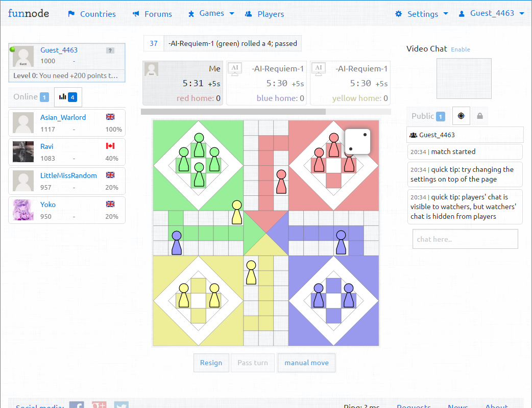Click the manual move button
532x408 pixels.
[x=307, y=363]
